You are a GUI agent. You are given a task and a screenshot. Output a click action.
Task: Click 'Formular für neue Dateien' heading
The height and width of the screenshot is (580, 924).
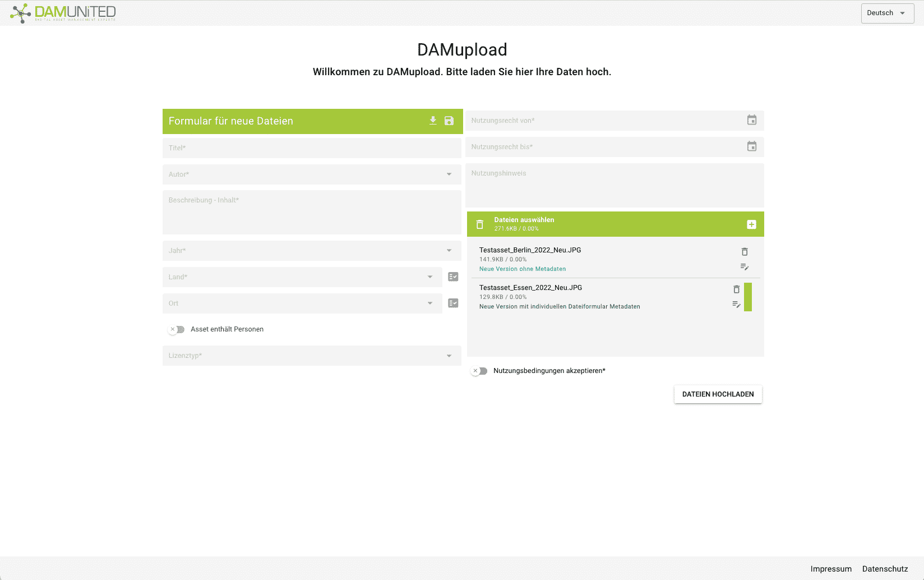230,121
